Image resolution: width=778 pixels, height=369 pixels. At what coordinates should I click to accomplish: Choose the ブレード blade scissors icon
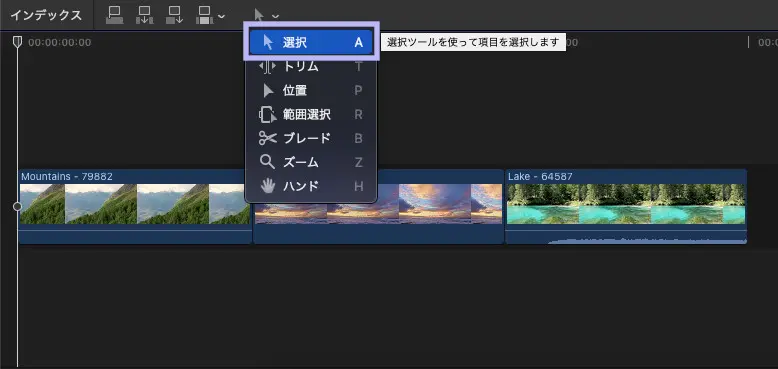coord(267,138)
